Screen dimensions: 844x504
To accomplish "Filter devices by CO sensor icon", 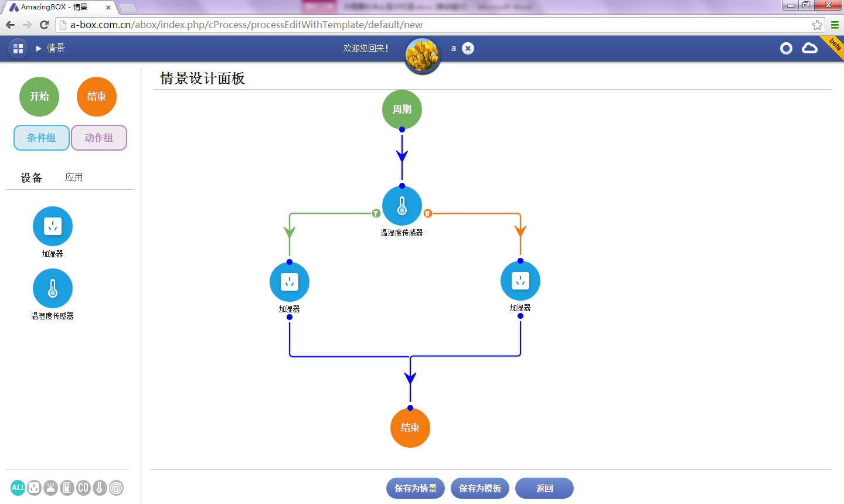I will point(83,488).
